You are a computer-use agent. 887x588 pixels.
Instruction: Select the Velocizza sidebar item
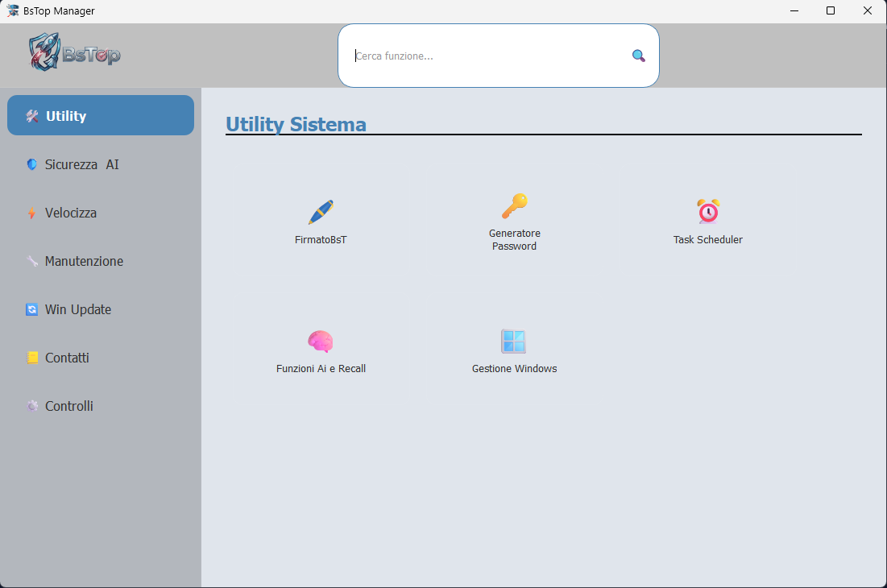[72, 212]
